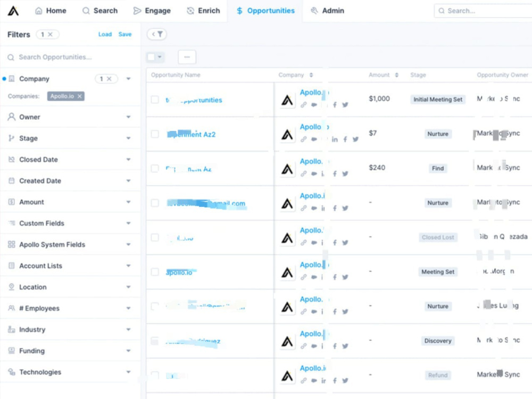
Task: Go to the Search tab
Action: click(x=100, y=11)
